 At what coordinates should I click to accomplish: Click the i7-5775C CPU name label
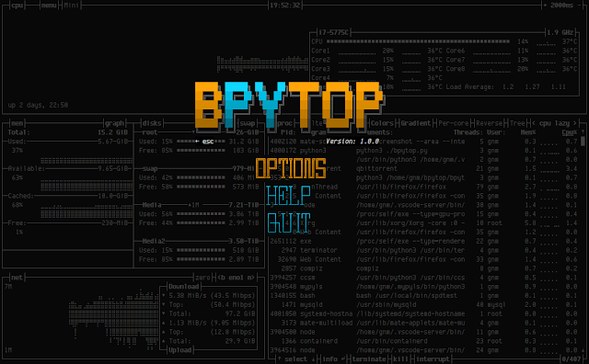click(x=333, y=32)
